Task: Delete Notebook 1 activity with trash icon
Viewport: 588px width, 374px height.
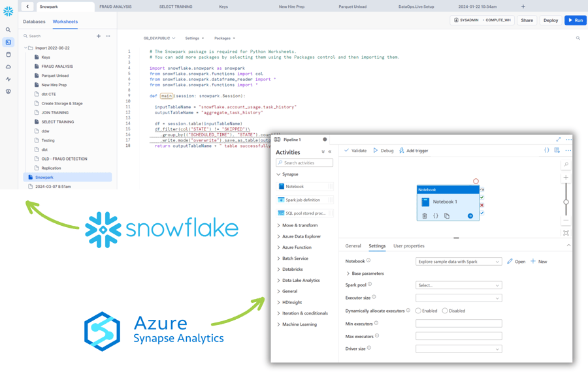Action: (x=425, y=216)
